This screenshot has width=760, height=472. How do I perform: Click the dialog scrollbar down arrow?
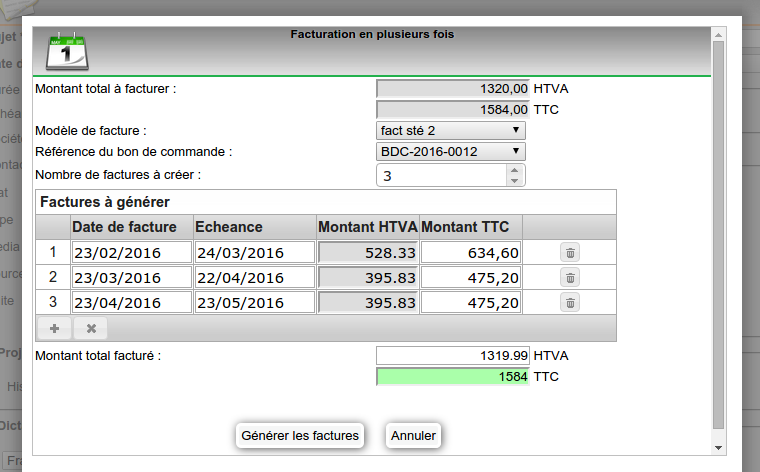718,448
